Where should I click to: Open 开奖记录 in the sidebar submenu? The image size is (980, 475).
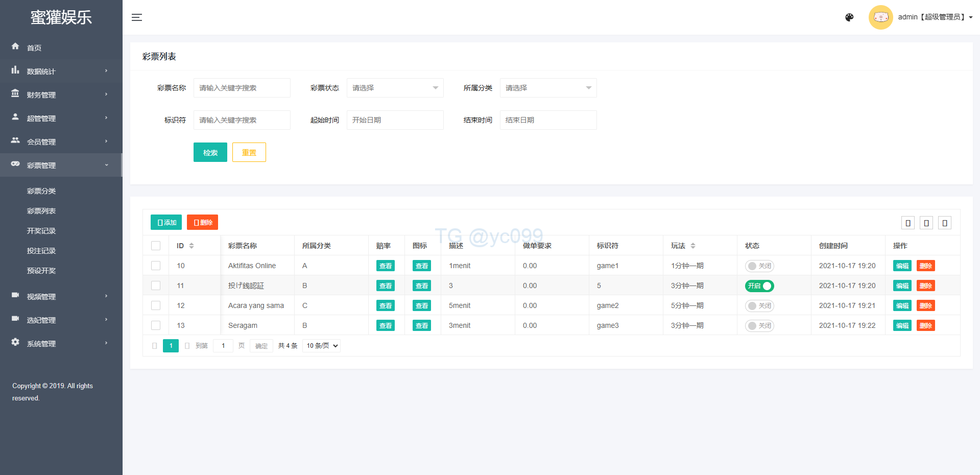[41, 231]
